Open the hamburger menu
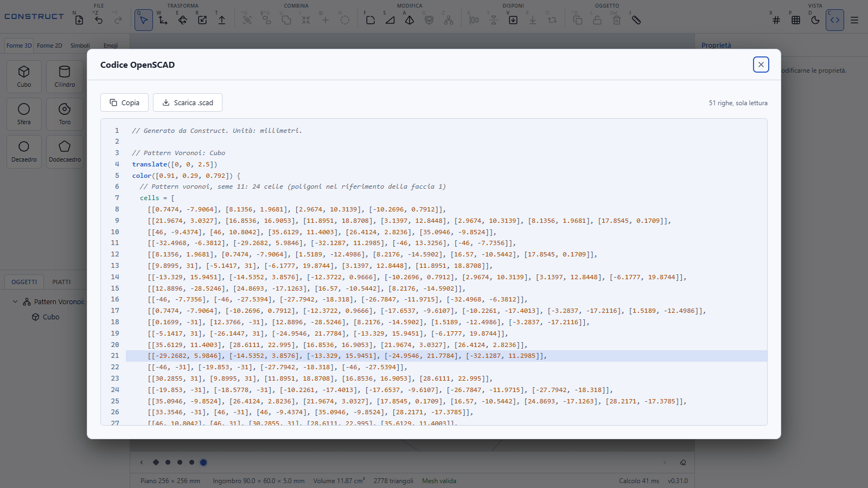The width and height of the screenshot is (868, 488). pyautogui.click(x=854, y=20)
